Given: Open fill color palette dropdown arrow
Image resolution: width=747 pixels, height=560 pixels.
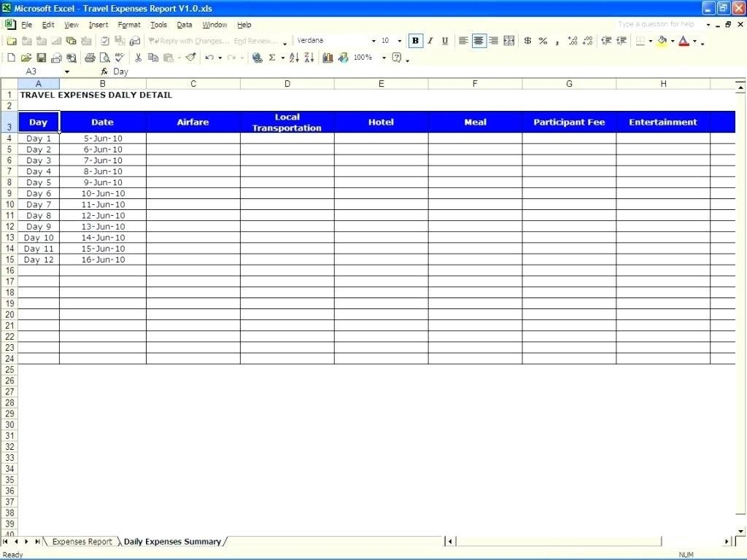Looking at the screenshot, I should pyautogui.click(x=673, y=41).
